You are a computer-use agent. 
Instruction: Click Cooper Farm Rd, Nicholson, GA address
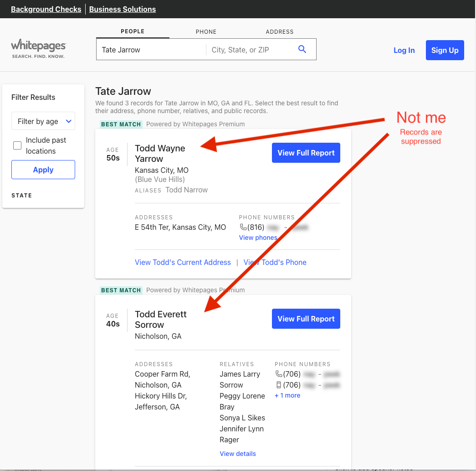point(163,379)
